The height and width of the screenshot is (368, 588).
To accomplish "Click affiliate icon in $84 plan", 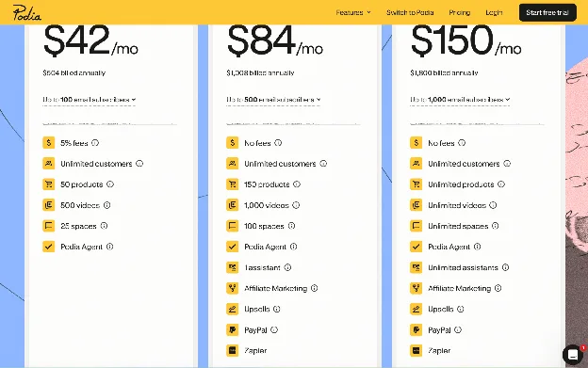I will pos(232,288).
